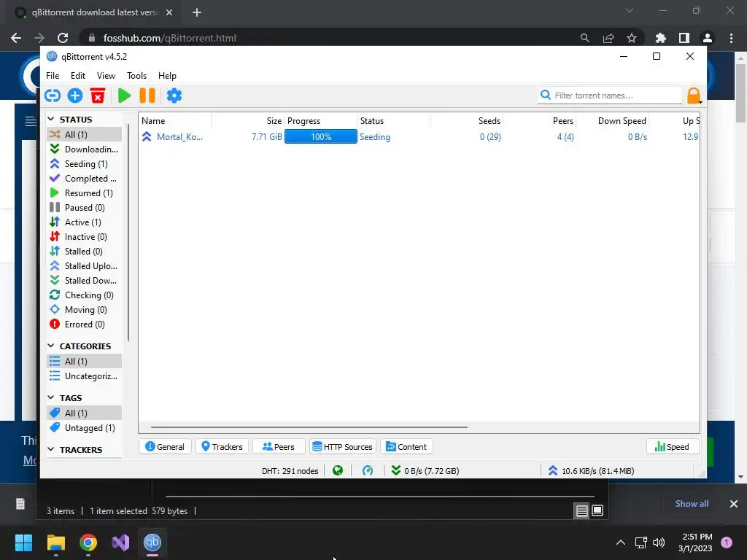Click Show all in Chrome downloads bar
Viewport: 747px width, 560px height.
pyautogui.click(x=692, y=504)
